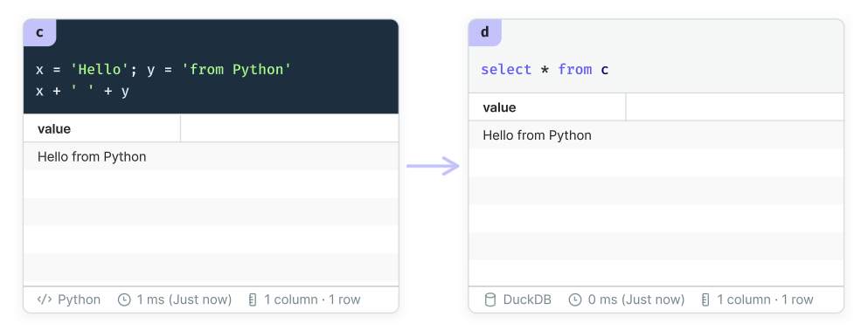The height and width of the screenshot is (330, 868).
Task: Click the Python code icon in cell c footer
Action: click(45, 299)
